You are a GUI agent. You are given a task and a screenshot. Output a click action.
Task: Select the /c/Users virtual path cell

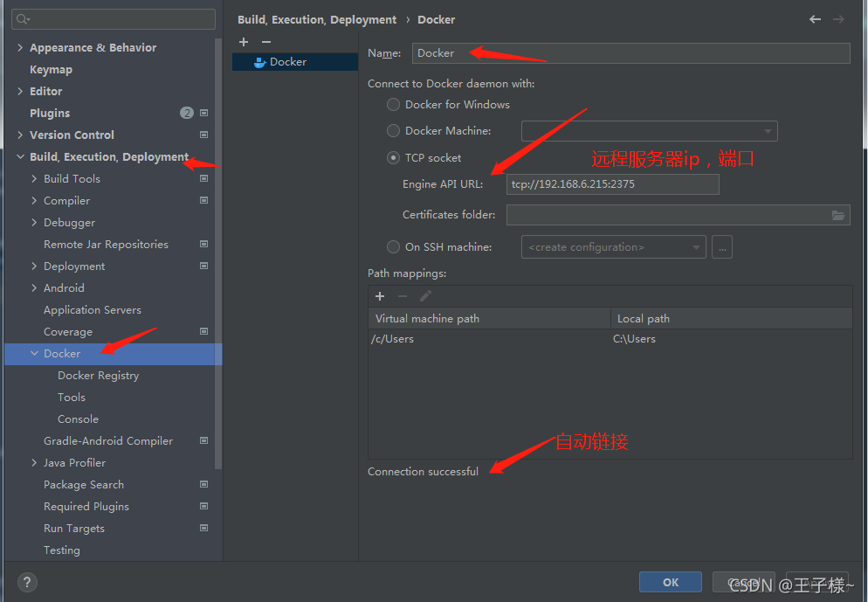coord(489,339)
